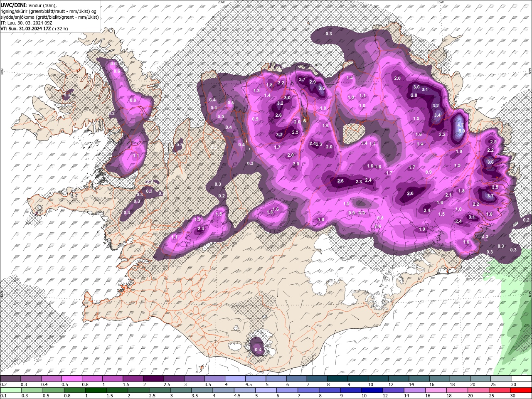The image size is (532, 399).
Task: Click the dusky purple 0.2–0.3 snow legend swatch
Action: tap(10, 379)
